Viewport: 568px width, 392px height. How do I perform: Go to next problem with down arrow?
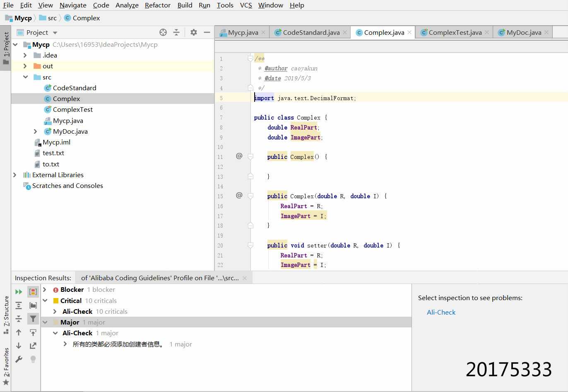(19, 346)
